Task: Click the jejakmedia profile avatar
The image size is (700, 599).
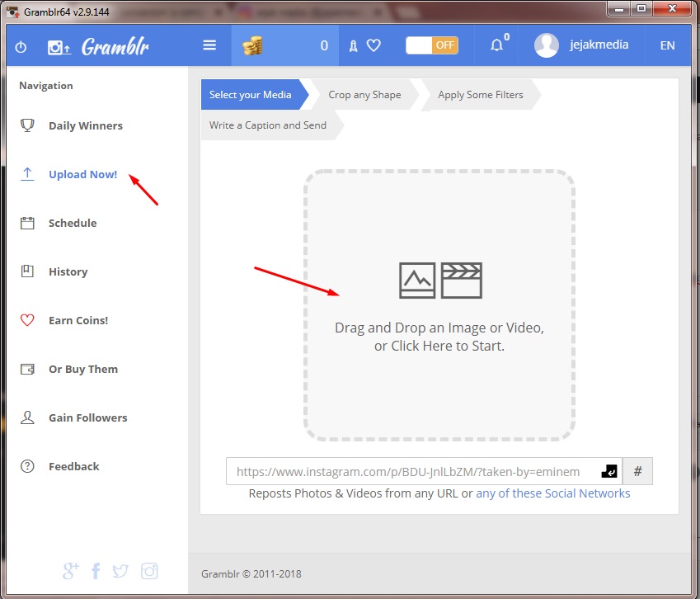Action: tap(547, 45)
